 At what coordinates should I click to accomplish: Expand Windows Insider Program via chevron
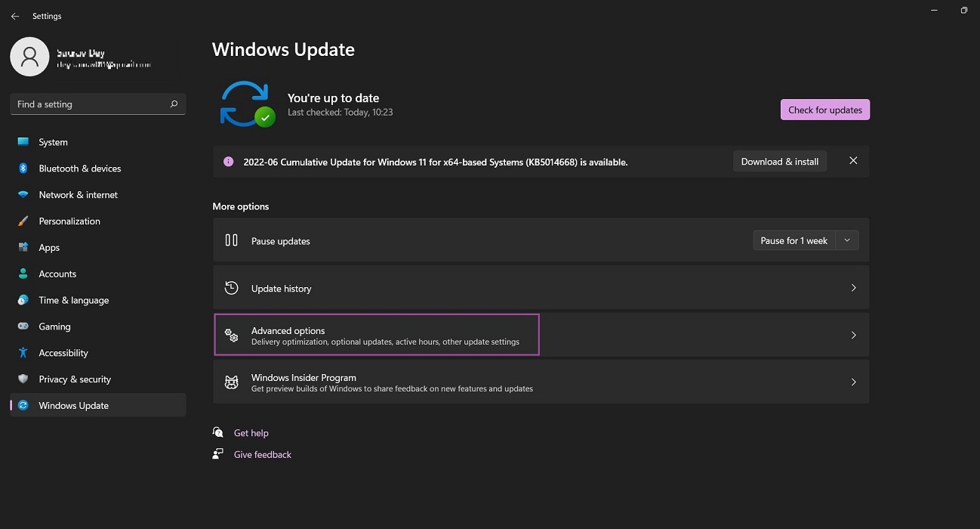pyautogui.click(x=853, y=382)
